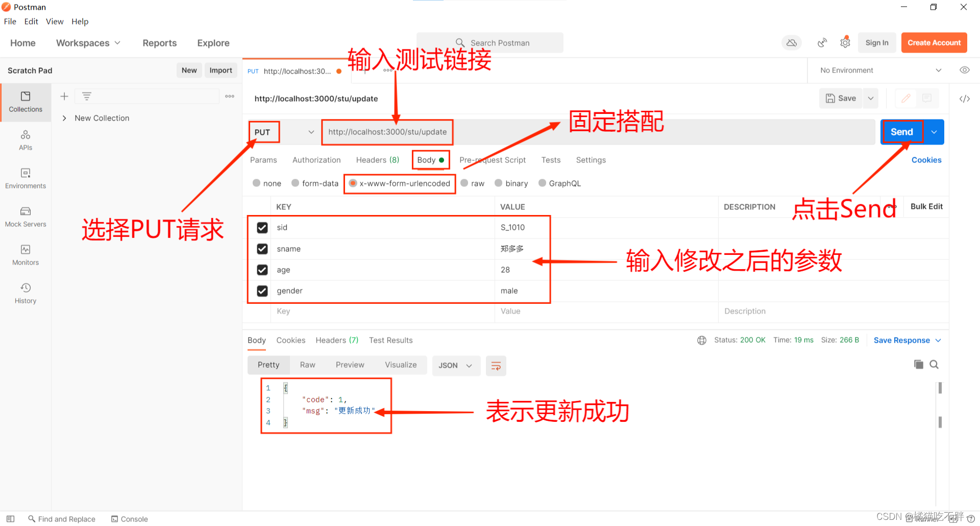
Task: Open the response Cookies tab
Action: [291, 340]
